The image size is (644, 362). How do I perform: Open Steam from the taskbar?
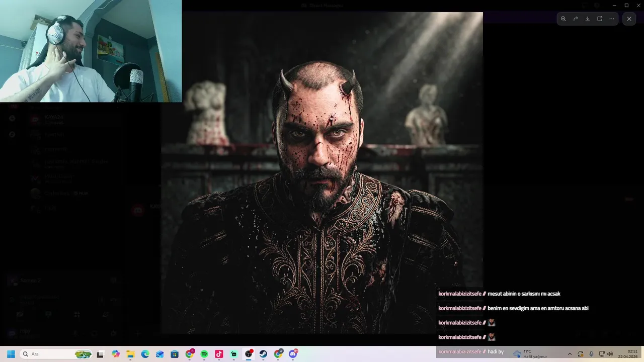pos(263,354)
